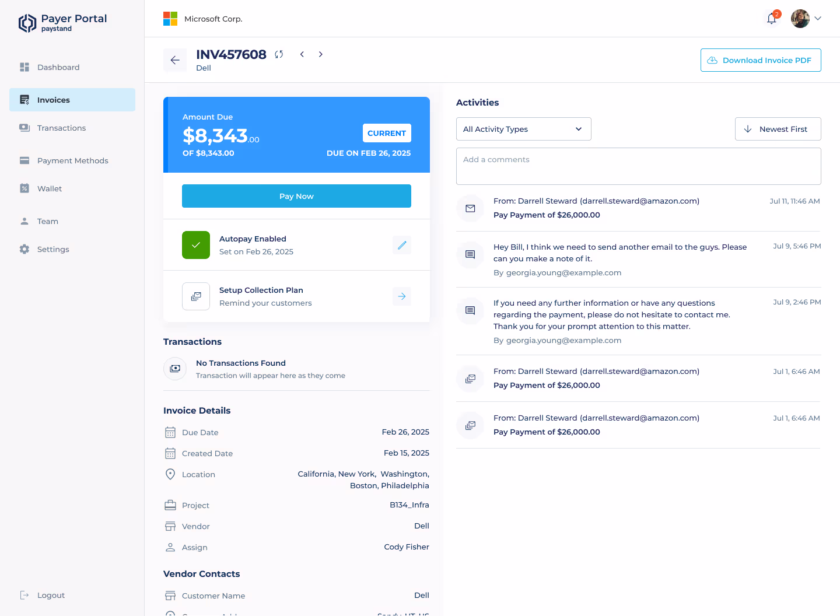Click the Microsoft Corp. company name
Image resolution: width=840 pixels, height=616 pixels.
tap(213, 19)
